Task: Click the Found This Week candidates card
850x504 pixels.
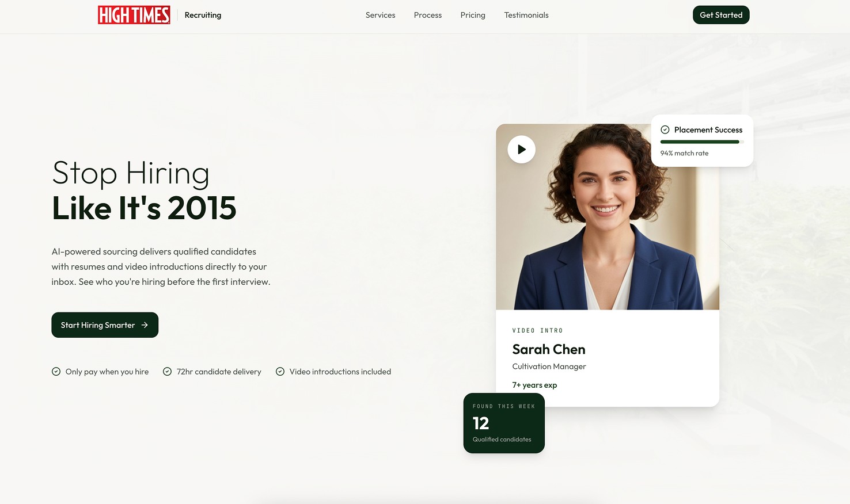Action: 504,423
